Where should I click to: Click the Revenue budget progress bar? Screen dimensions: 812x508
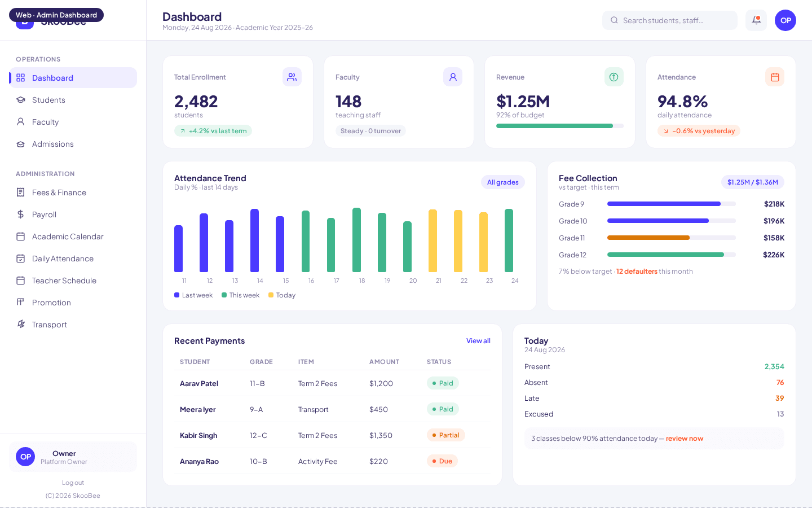pyautogui.click(x=560, y=126)
